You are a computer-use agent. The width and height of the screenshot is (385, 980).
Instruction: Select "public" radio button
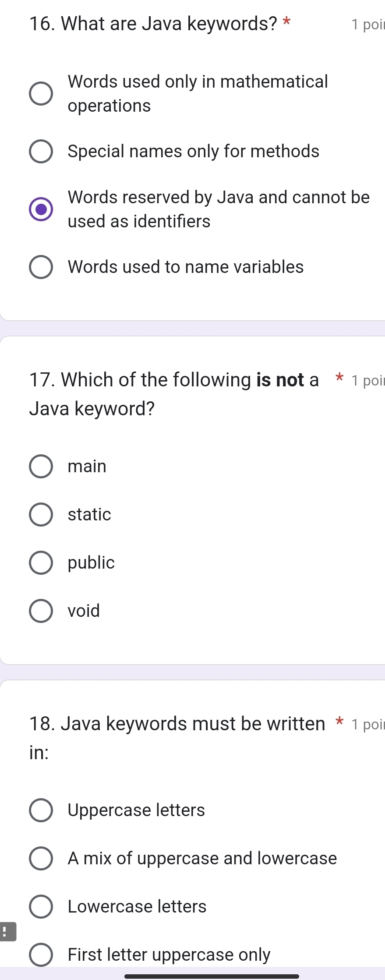[x=41, y=563]
